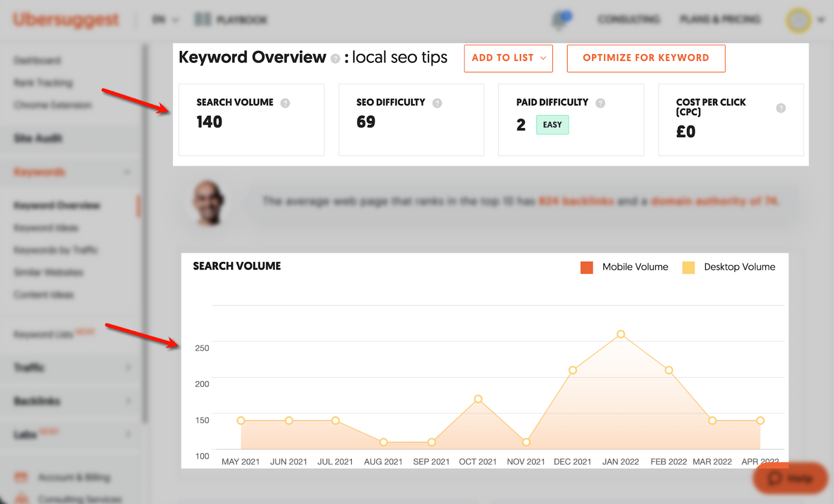
Task: Go to Consulting in the top navigation
Action: (629, 20)
